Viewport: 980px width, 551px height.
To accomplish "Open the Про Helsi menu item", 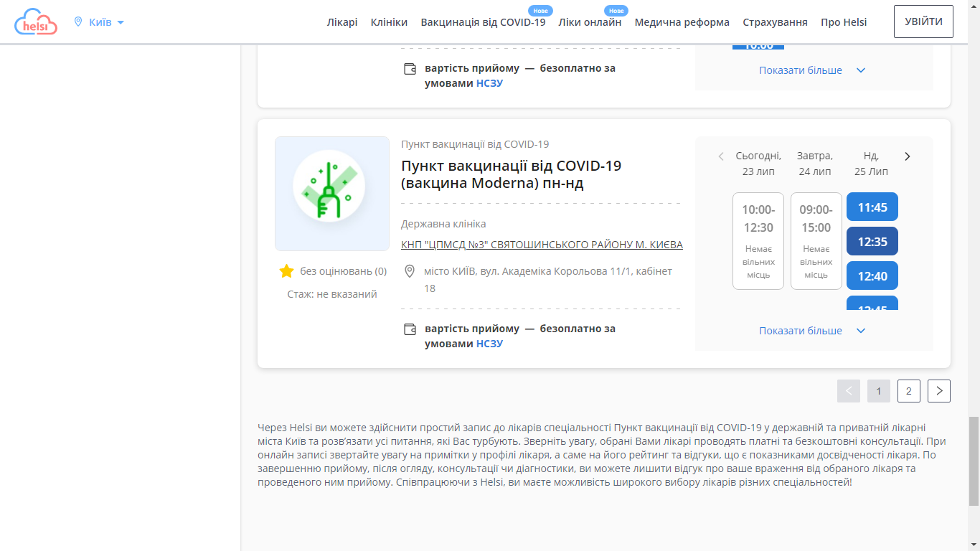I will point(844,22).
